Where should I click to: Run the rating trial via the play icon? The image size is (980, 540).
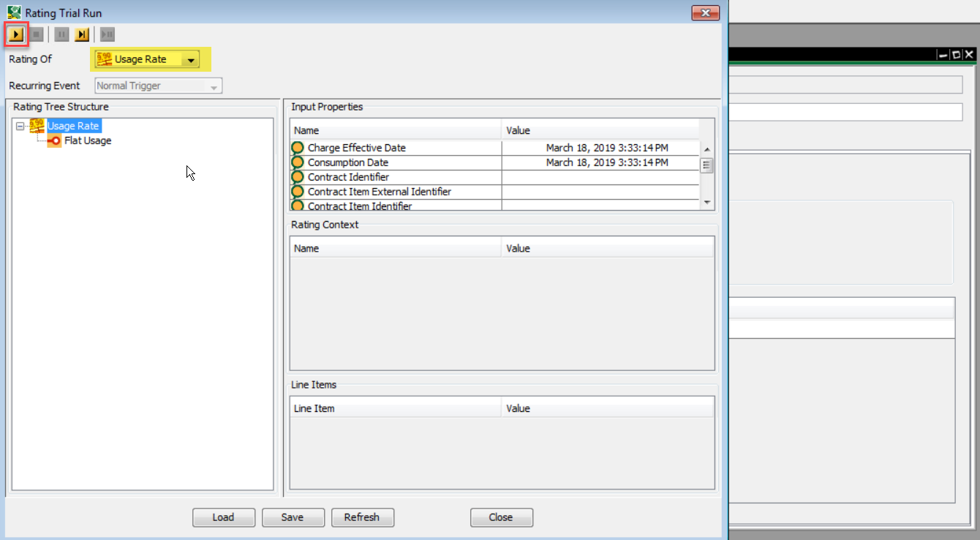[x=16, y=34]
